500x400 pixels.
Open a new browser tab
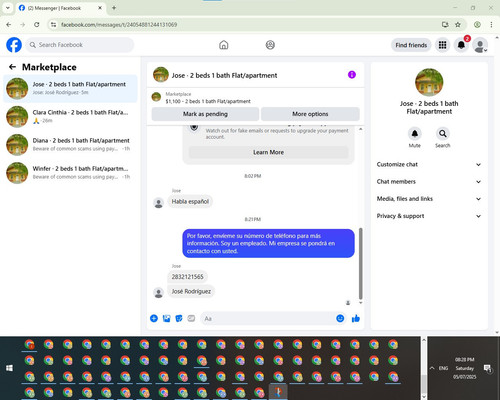point(114,8)
